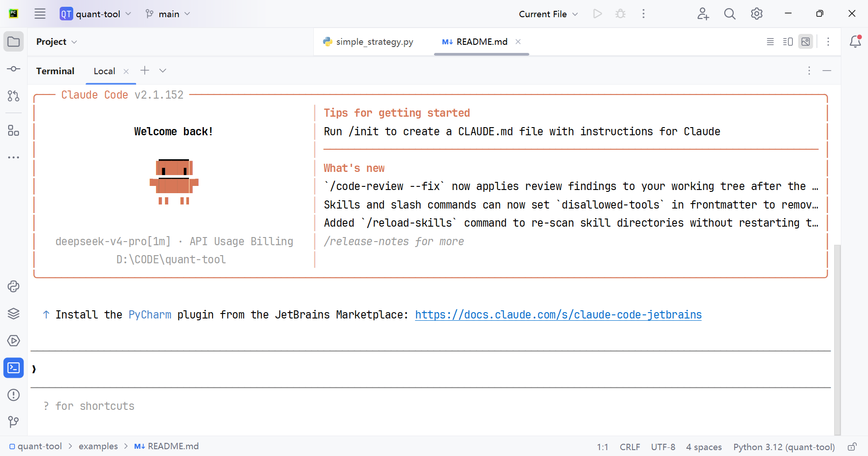The width and height of the screenshot is (868, 456).
Task: Open Search Everywhere magnifier
Action: click(730, 14)
